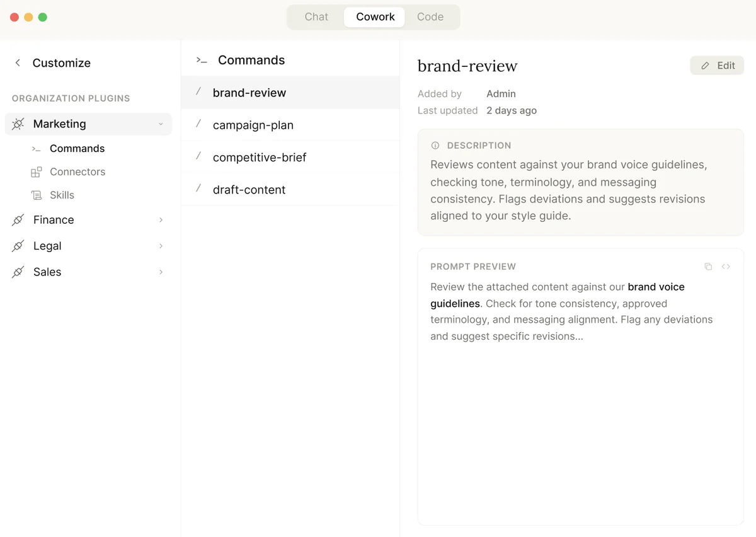This screenshot has height=537, width=756.
Task: Show prompt source code view icon
Action: point(726,267)
